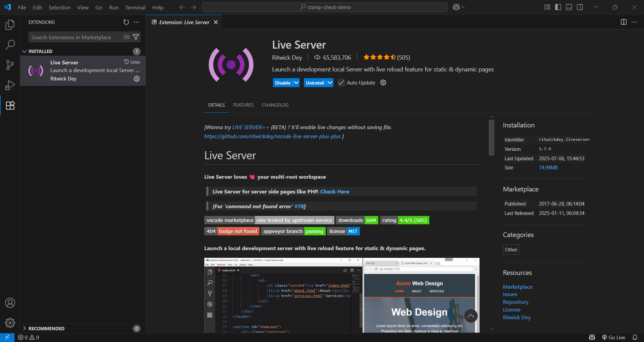
Task: Open the Marketplace resource link
Action: coord(518,287)
